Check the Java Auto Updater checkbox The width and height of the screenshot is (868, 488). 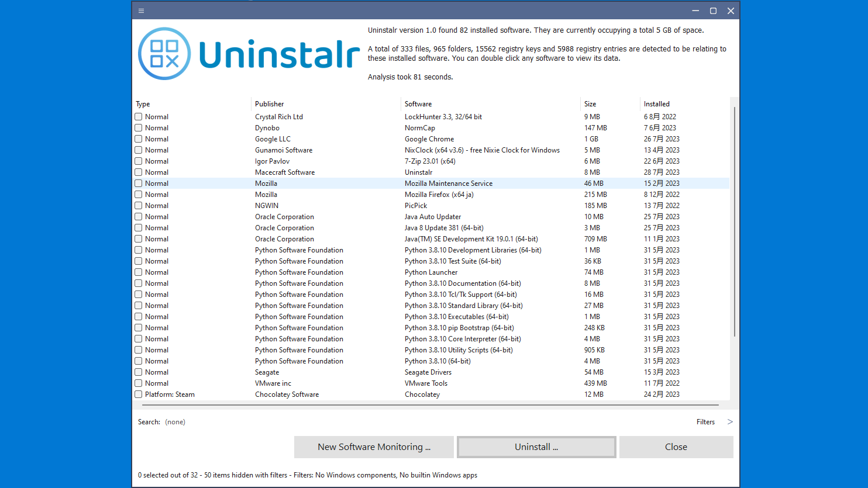[139, 217]
